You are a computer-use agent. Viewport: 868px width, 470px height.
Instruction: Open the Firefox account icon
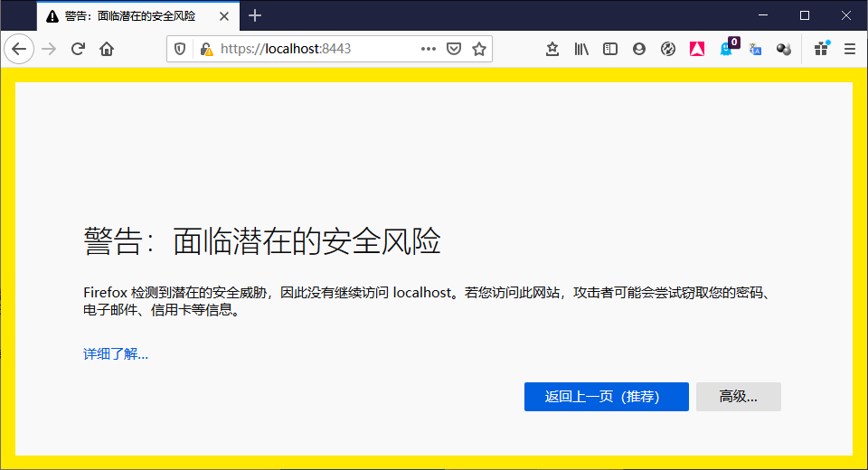click(x=639, y=50)
